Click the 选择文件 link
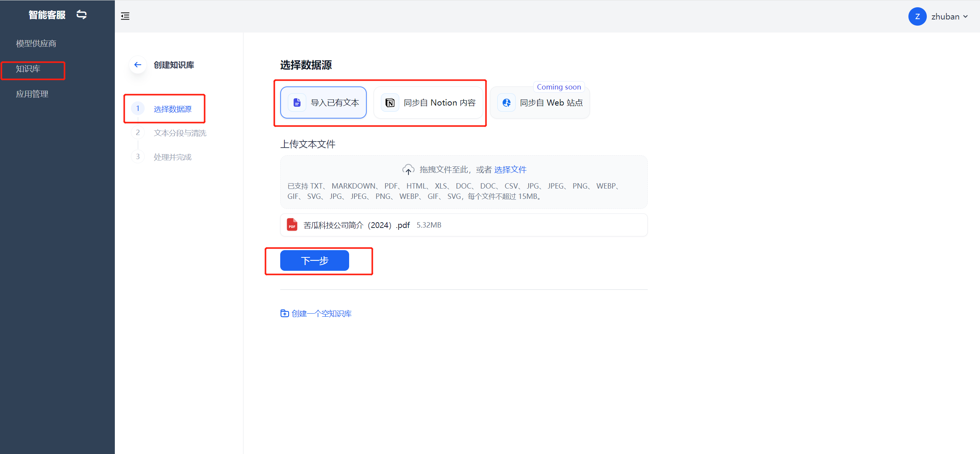This screenshot has width=980, height=454. pyautogui.click(x=510, y=169)
